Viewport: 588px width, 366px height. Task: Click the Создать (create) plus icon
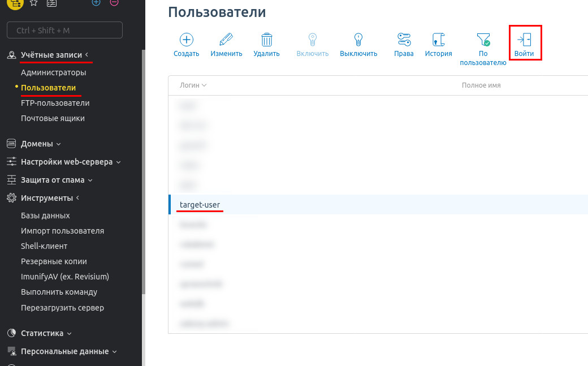click(x=186, y=40)
